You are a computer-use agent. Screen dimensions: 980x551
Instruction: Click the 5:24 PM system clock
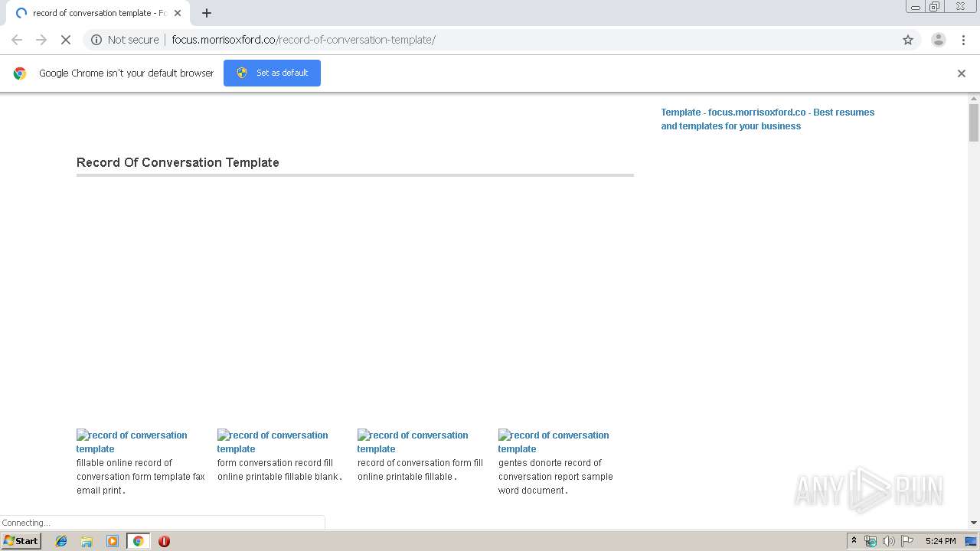pos(940,541)
